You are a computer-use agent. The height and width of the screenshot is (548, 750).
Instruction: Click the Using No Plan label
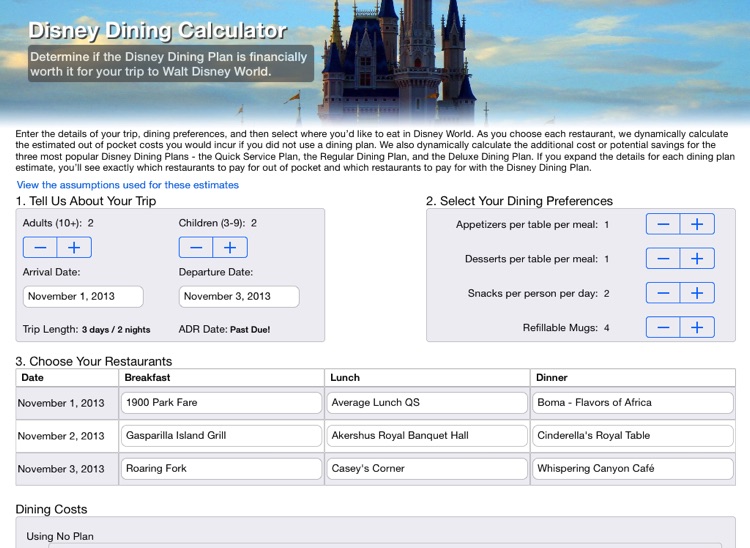(x=60, y=537)
